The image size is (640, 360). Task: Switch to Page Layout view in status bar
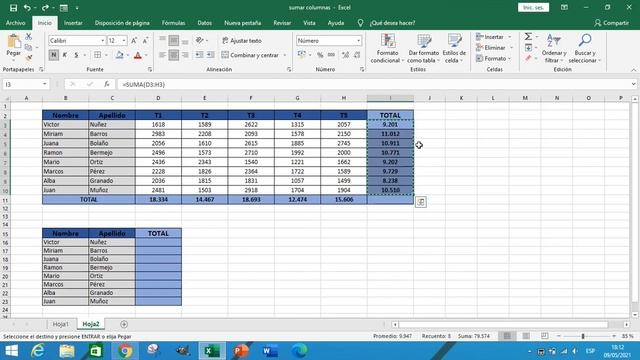[526, 336]
